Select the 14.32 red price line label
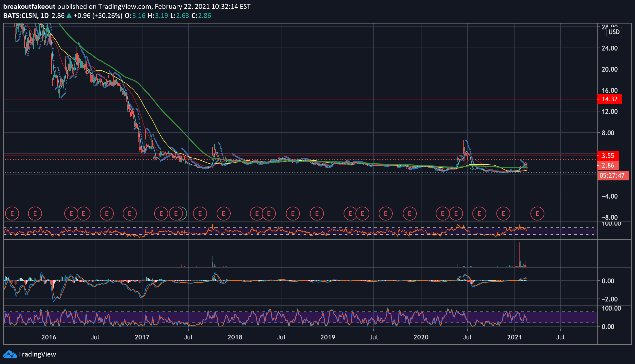635x364 pixels. click(609, 99)
